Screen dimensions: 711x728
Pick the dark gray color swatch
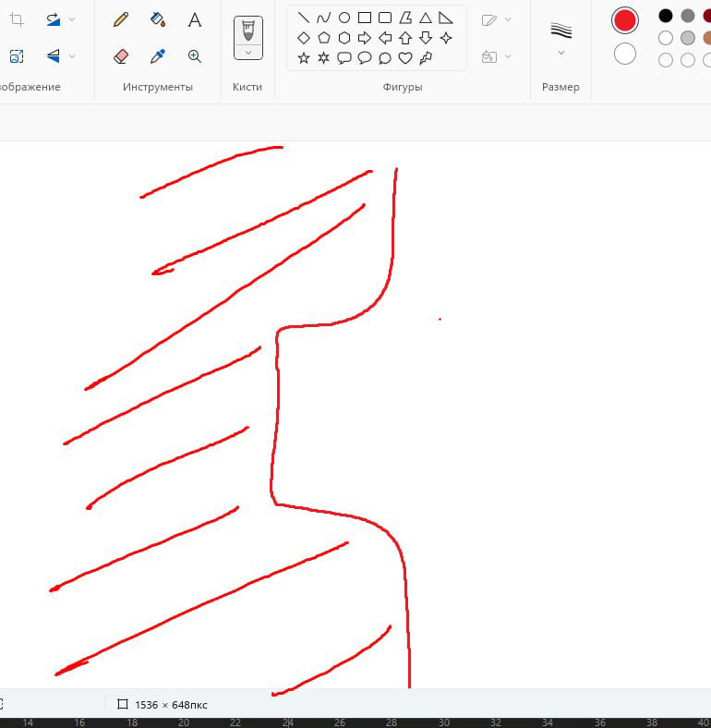click(688, 16)
